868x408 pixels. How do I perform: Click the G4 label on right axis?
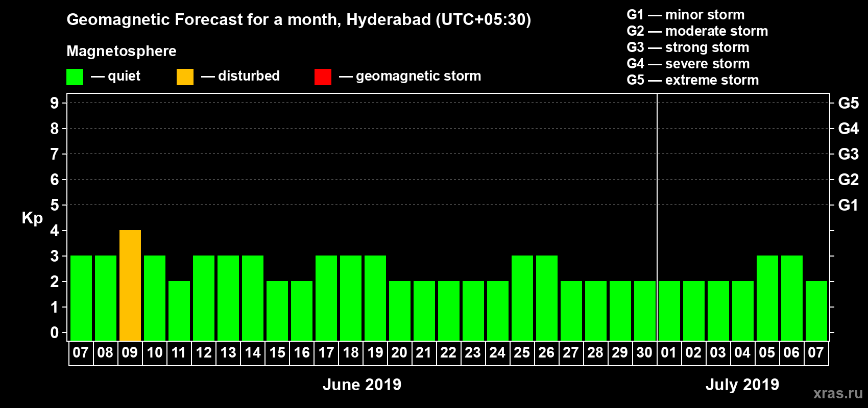click(x=848, y=129)
